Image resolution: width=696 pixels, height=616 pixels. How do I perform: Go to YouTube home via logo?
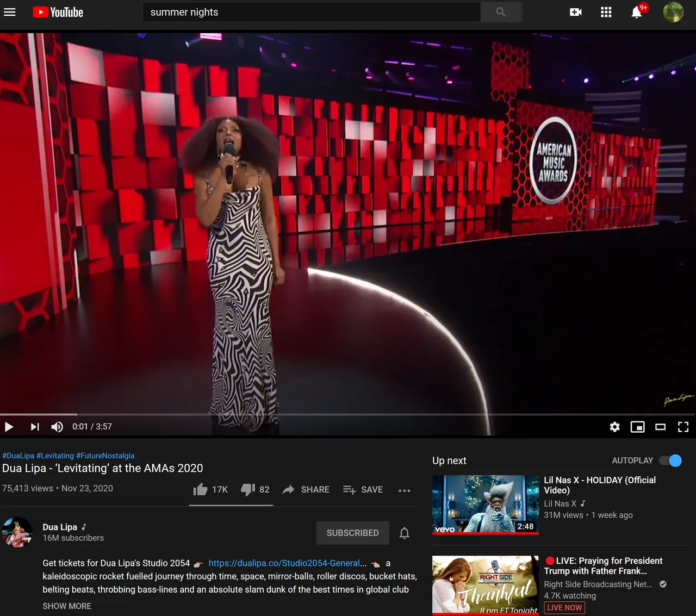58,12
